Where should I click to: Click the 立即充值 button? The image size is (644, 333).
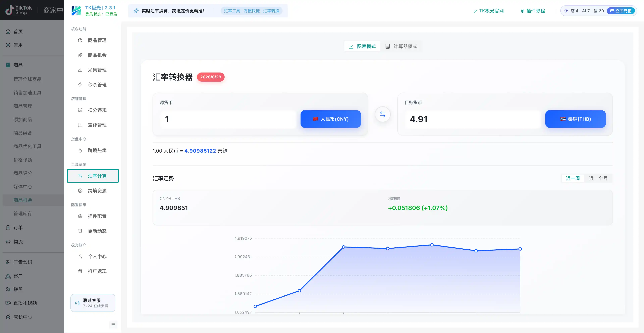coord(621,11)
